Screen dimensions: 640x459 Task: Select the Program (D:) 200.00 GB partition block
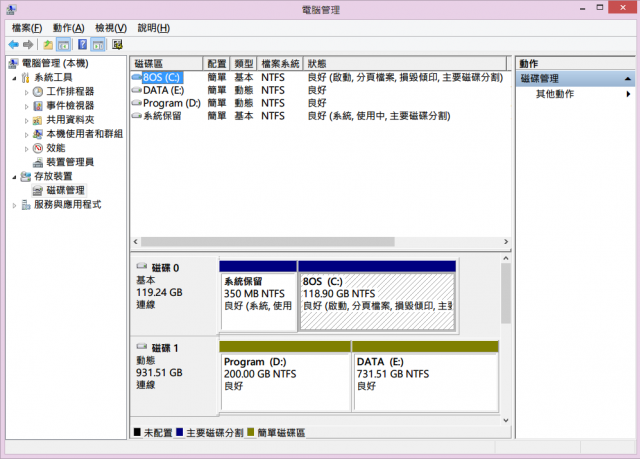click(285, 376)
